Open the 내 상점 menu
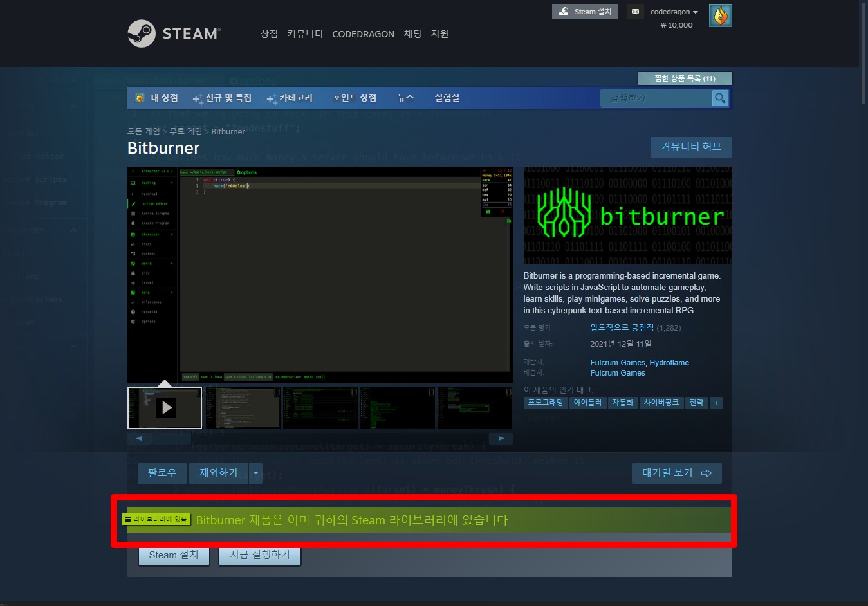The image size is (868, 606). click(157, 98)
